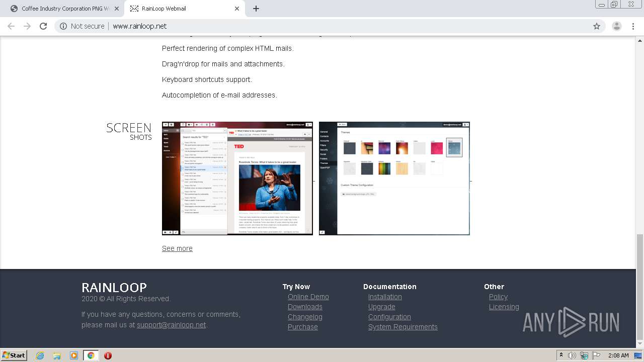Open the media player taskbar icon
The width and height of the screenshot is (644, 362).
pyautogui.click(x=74, y=355)
